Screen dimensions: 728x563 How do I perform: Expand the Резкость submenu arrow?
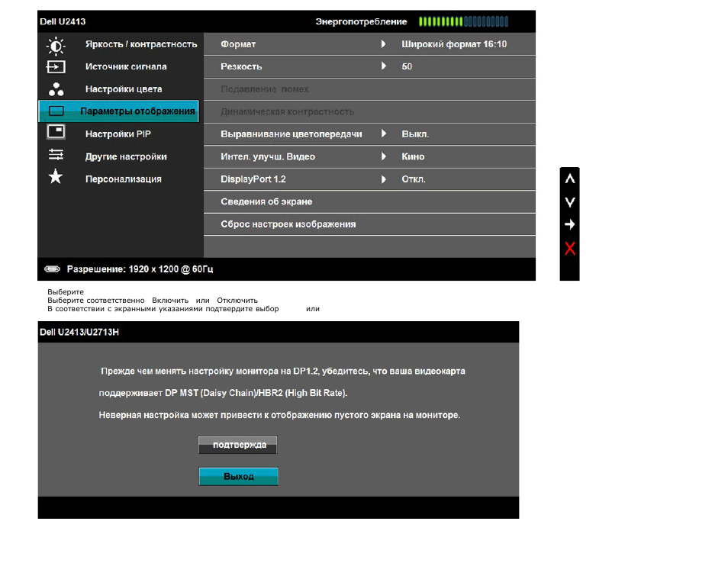coord(383,66)
